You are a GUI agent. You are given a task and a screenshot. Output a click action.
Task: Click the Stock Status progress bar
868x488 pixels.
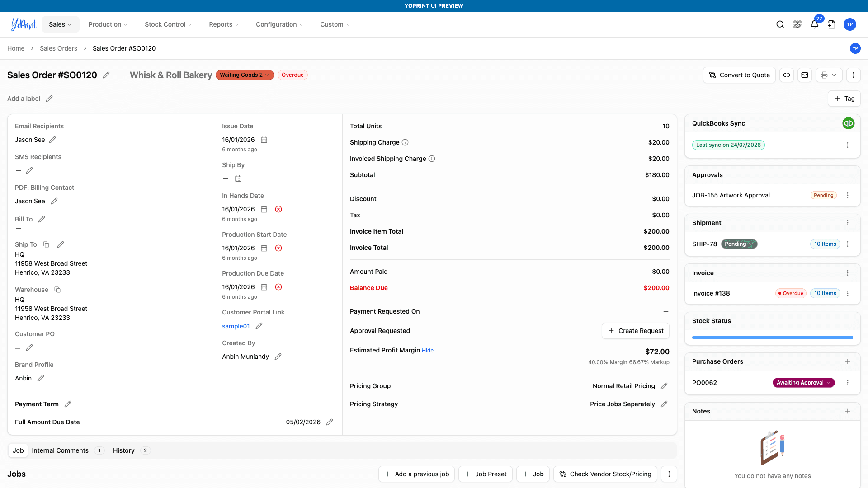point(772,338)
